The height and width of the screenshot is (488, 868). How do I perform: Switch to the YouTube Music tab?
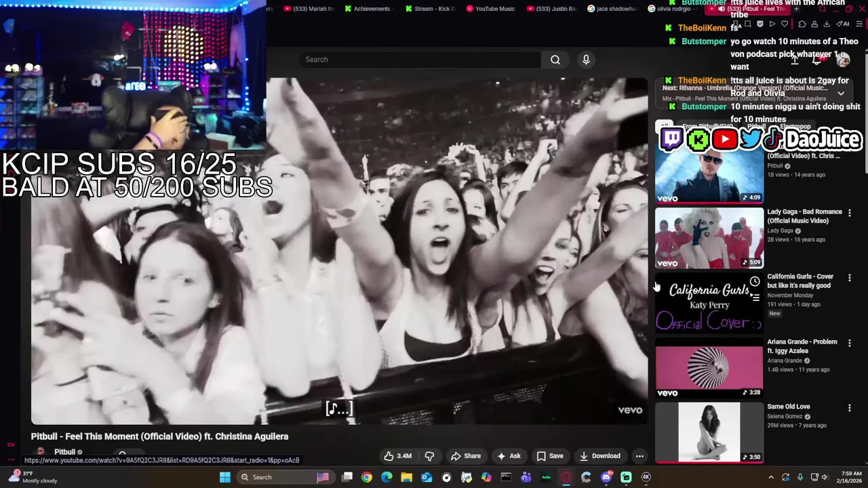click(x=490, y=9)
